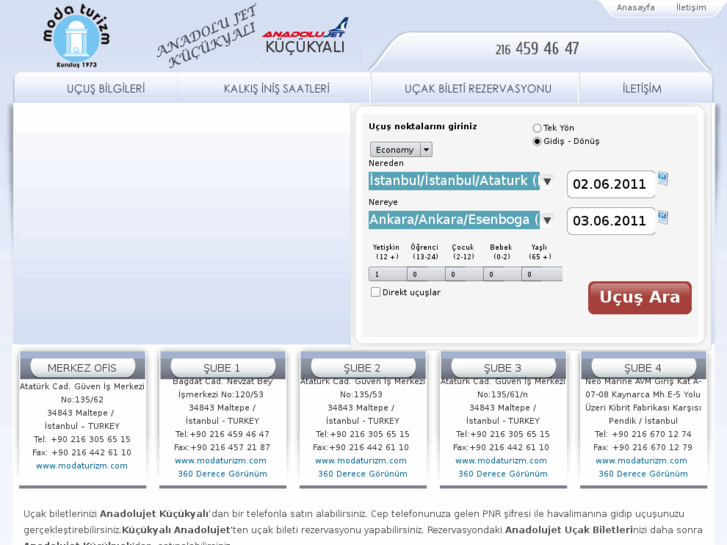Expand the Nereden airport dropdown arrow
Viewport: 727px width, 545px height.
point(547,181)
